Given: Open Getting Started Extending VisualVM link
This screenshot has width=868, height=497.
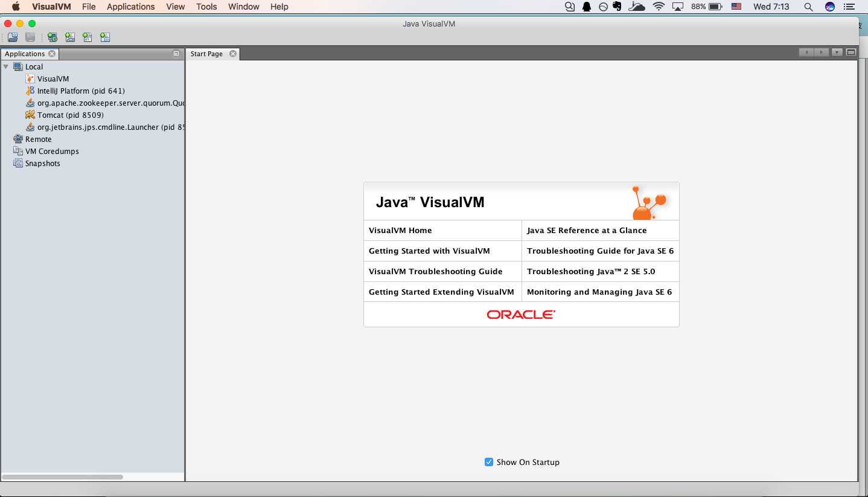Looking at the screenshot, I should (x=441, y=292).
